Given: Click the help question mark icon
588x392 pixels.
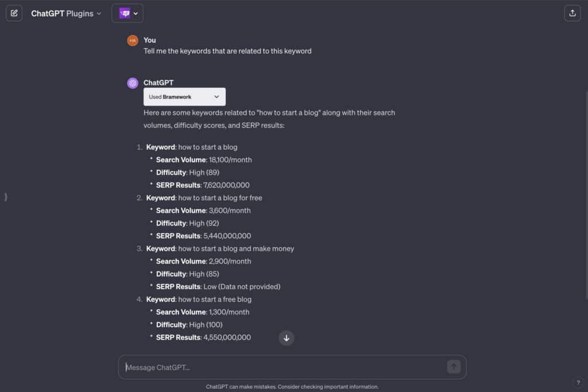Looking at the screenshot, I should click(578, 382).
